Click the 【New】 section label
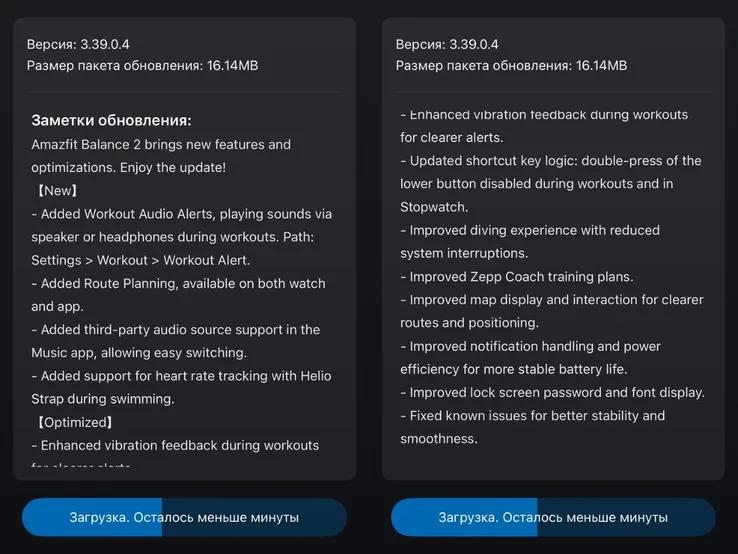Screen dimensions: 738x554 [x=57, y=190]
